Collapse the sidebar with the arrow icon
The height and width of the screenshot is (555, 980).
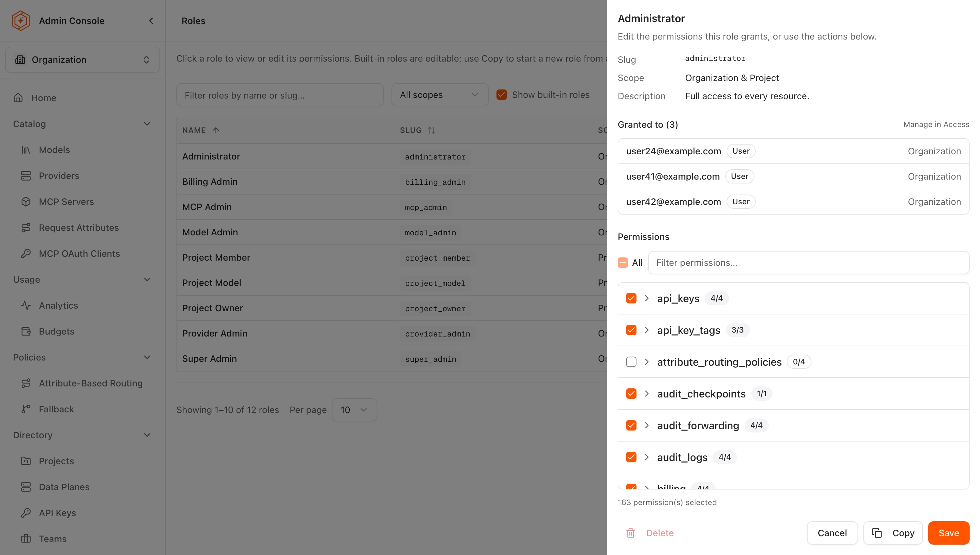[x=151, y=20]
